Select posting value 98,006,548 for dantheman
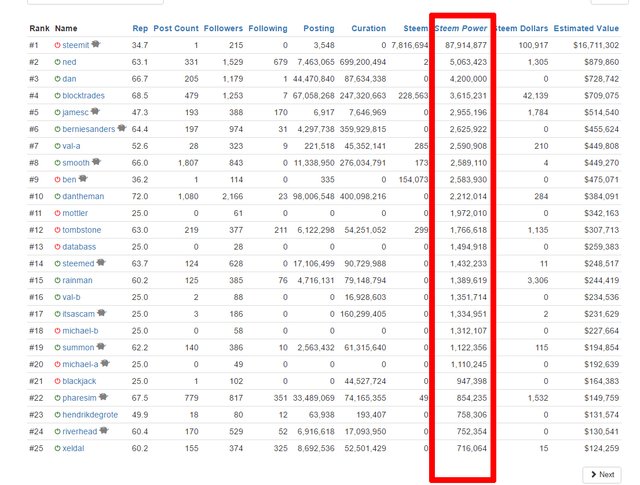 (313, 196)
